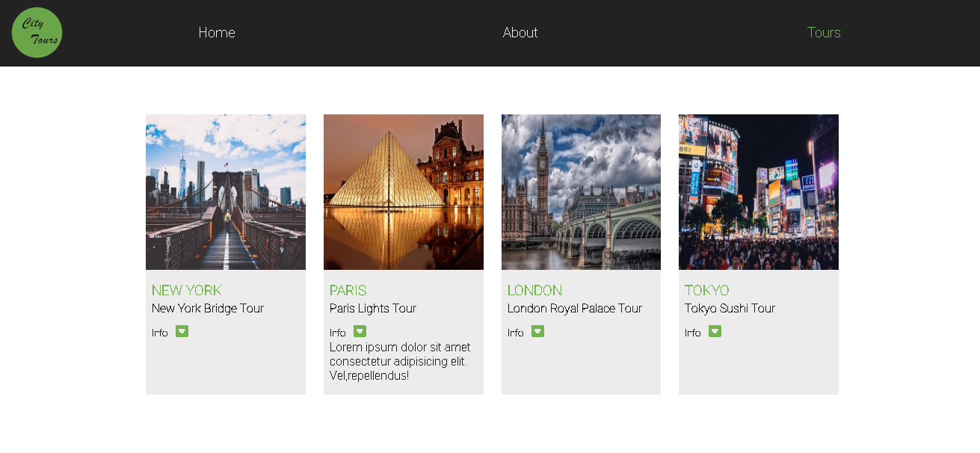This screenshot has width=980, height=453.
Task: Click the Info label on Tokyo card
Action: [x=692, y=332]
